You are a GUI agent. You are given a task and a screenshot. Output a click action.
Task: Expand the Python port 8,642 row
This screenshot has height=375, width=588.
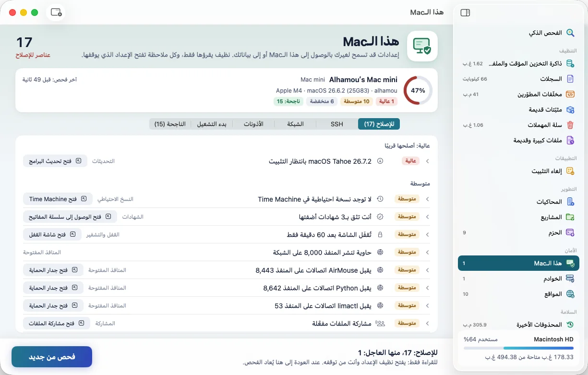(x=427, y=288)
